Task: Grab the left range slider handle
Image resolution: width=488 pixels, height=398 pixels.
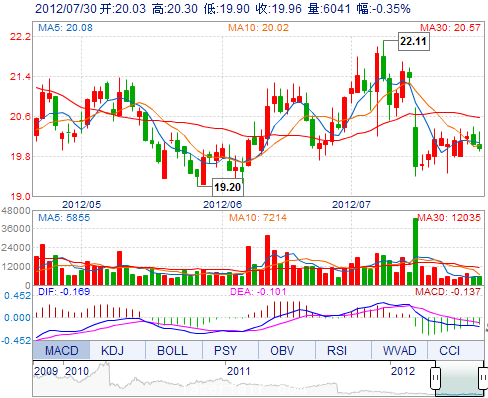Action: coord(435,378)
